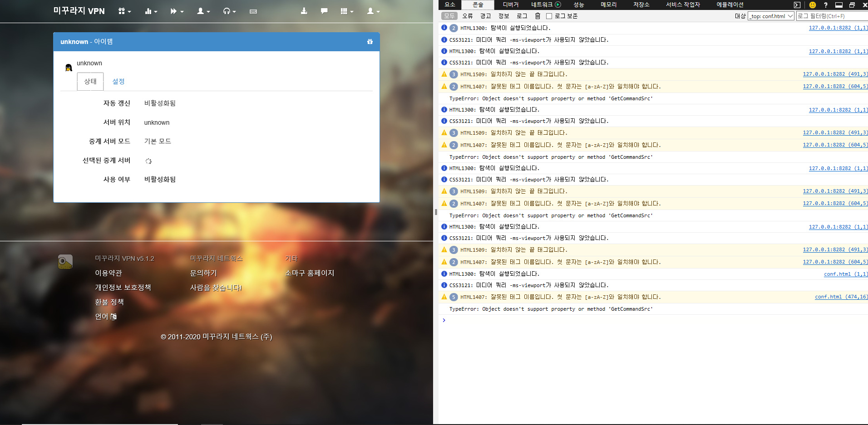Open the chat speech bubble icon

324,11
